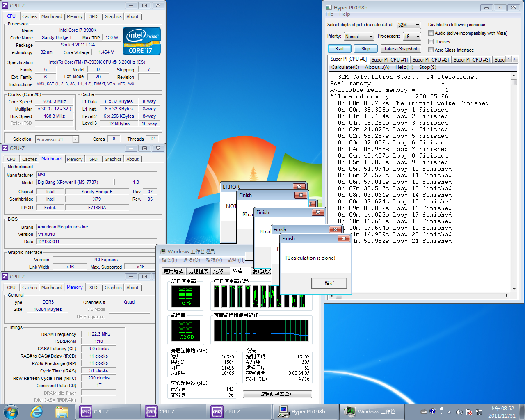Open the Processors 16 dropdown
525x420 pixels.
(x=412, y=37)
